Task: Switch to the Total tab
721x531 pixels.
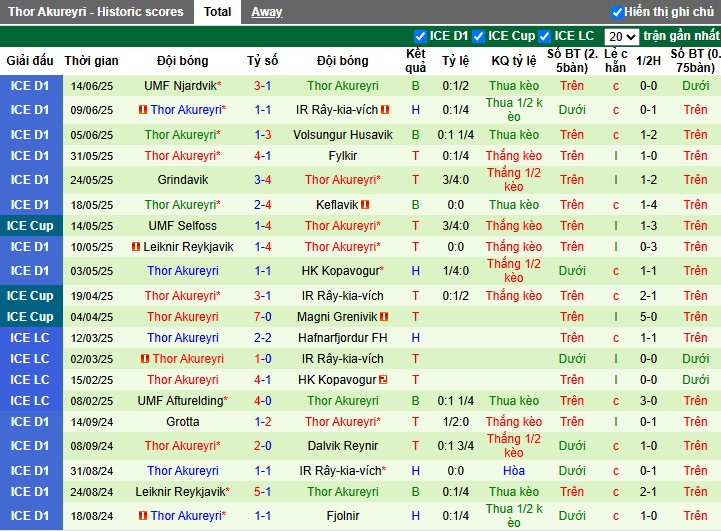Action: coord(217,11)
